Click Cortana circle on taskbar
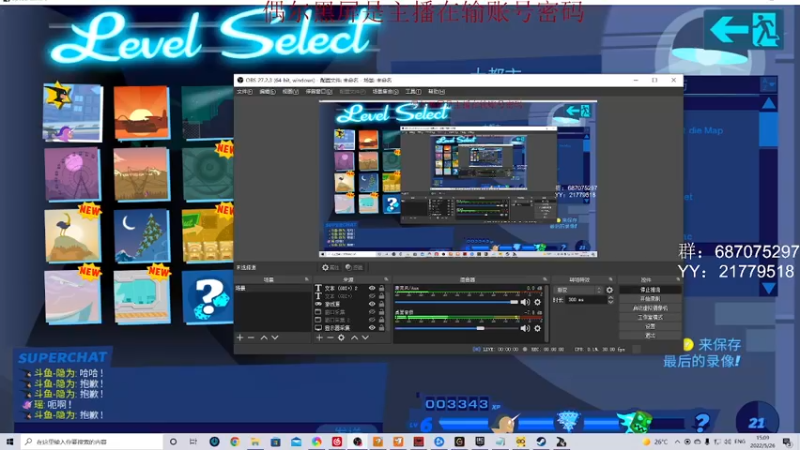 (173, 441)
